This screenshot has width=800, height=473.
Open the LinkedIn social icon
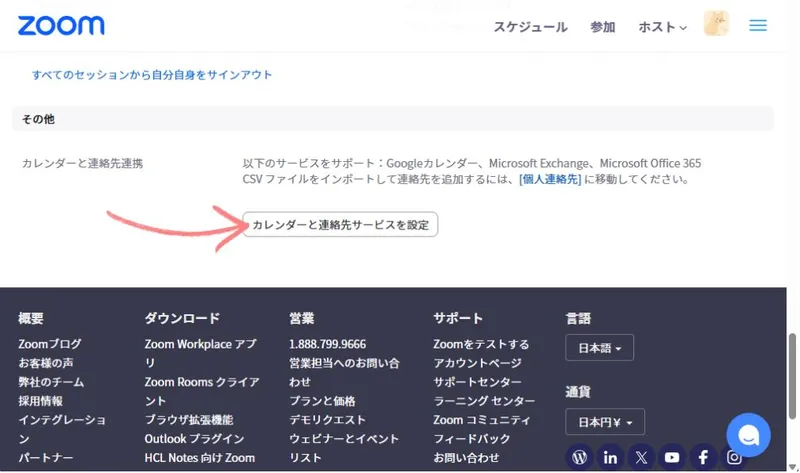tap(610, 457)
